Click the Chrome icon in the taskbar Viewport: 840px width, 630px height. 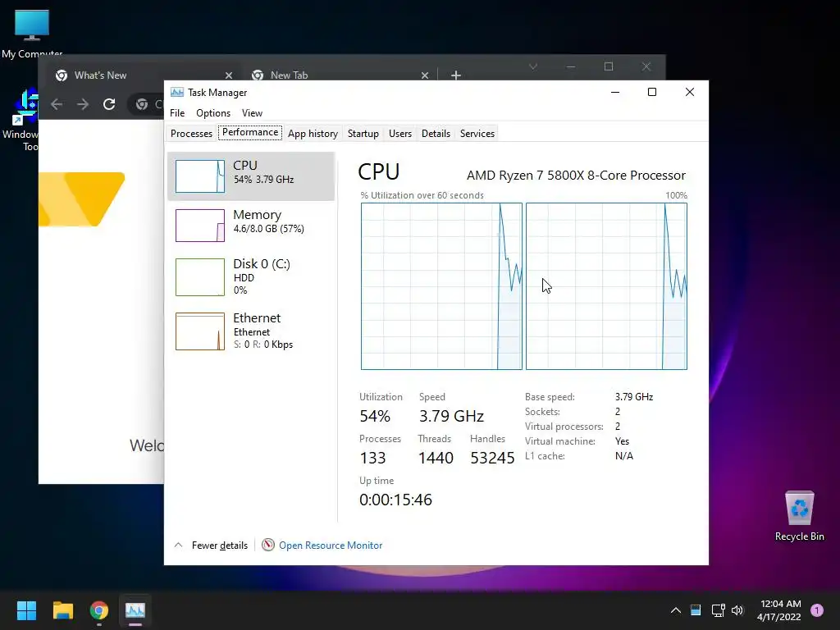point(99,610)
